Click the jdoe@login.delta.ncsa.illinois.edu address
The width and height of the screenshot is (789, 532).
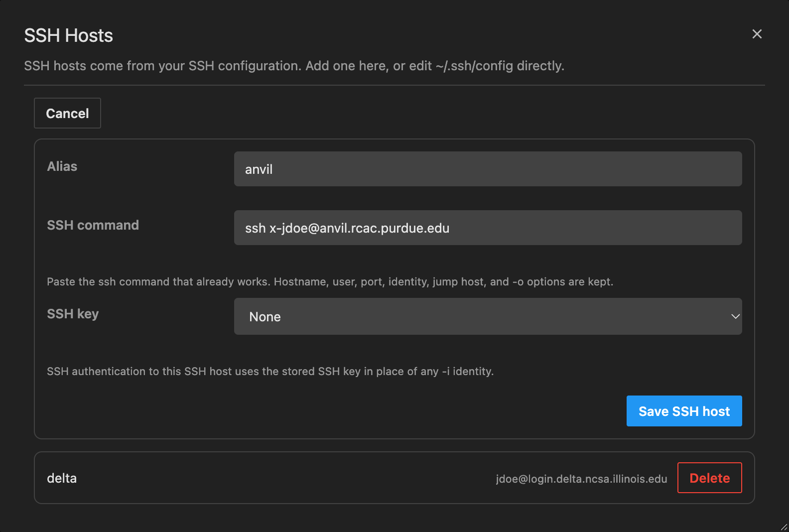pos(581,479)
